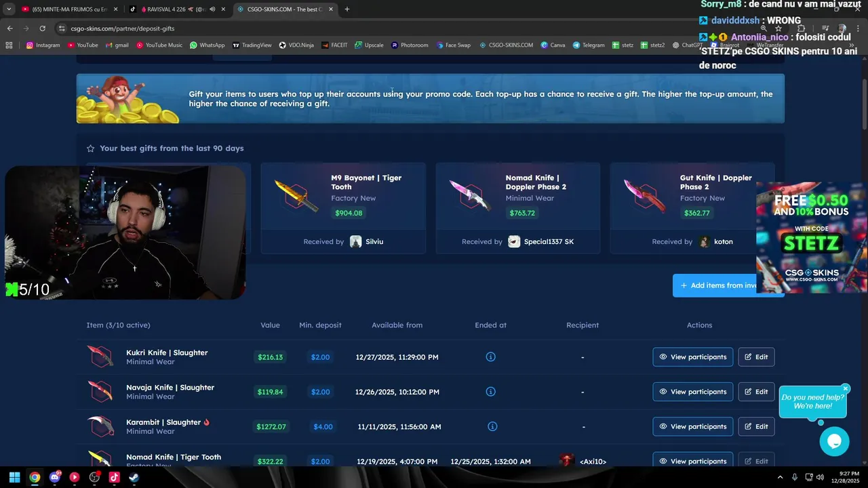Open the Chrome apps grid icon
The width and height of the screenshot is (868, 488).
click(x=9, y=45)
